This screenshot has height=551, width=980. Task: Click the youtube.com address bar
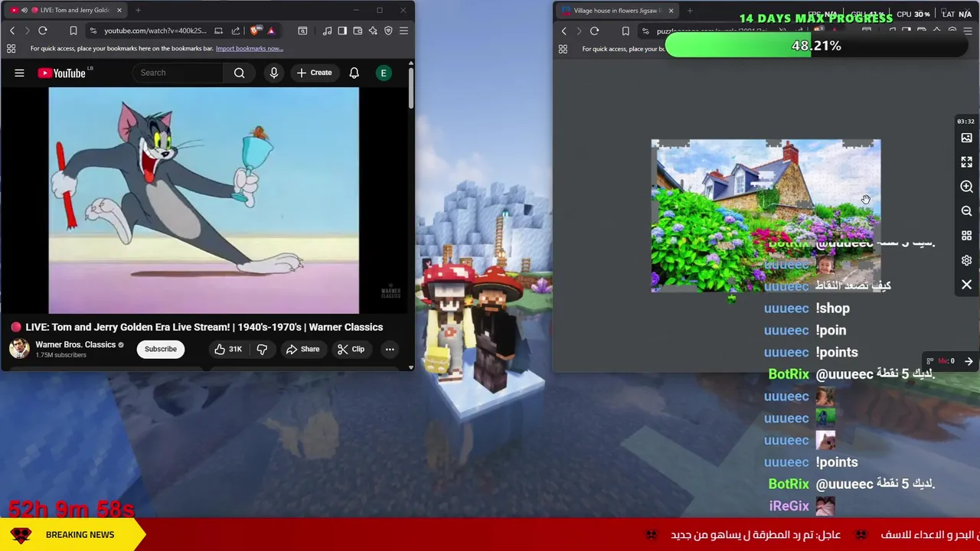pos(155,31)
